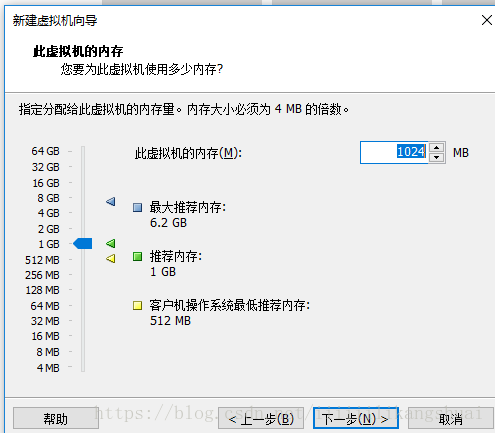Click the 此虚拟机的内存(M): label
This screenshot has height=433, width=495.
pyautogui.click(x=188, y=153)
